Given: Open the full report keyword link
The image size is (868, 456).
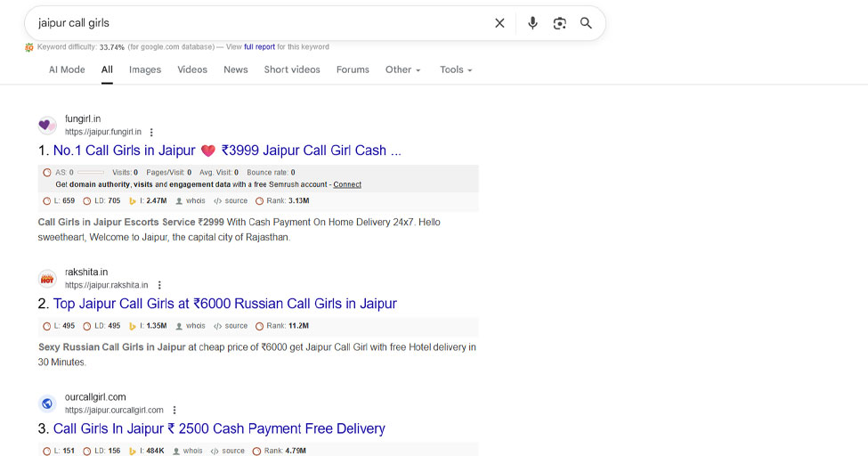Looking at the screenshot, I should click(x=260, y=47).
